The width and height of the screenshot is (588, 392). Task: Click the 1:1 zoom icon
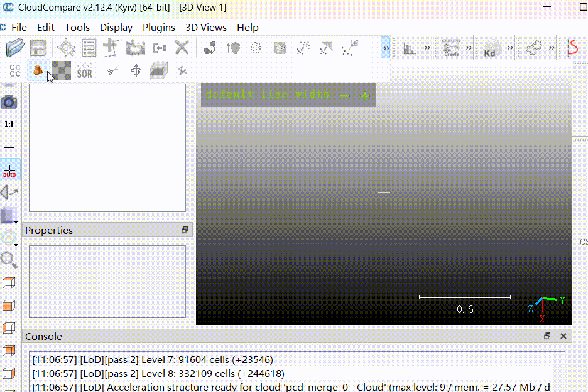pyautogui.click(x=9, y=124)
